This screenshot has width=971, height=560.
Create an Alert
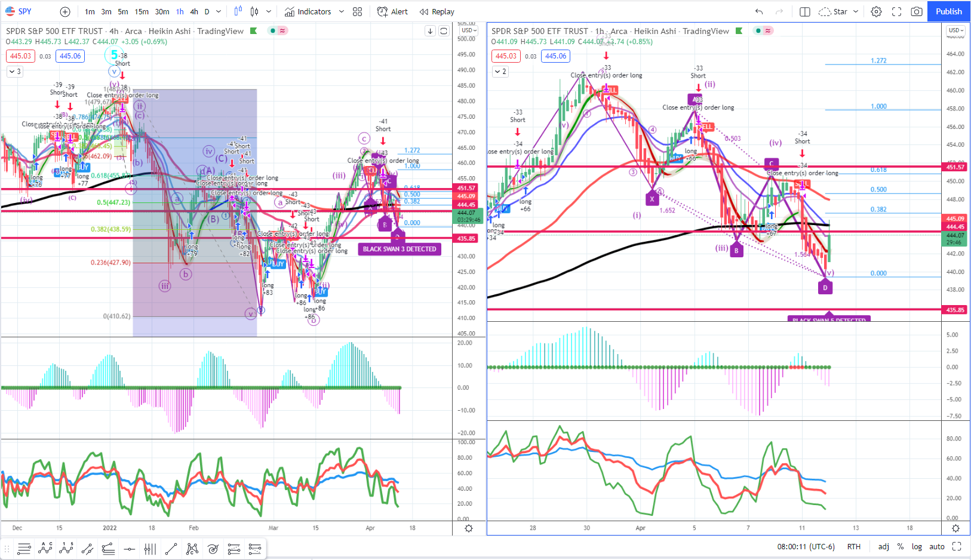[392, 11]
